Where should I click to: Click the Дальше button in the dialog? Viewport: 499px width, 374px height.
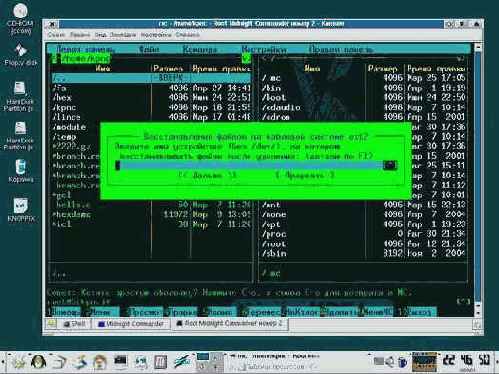(207, 175)
